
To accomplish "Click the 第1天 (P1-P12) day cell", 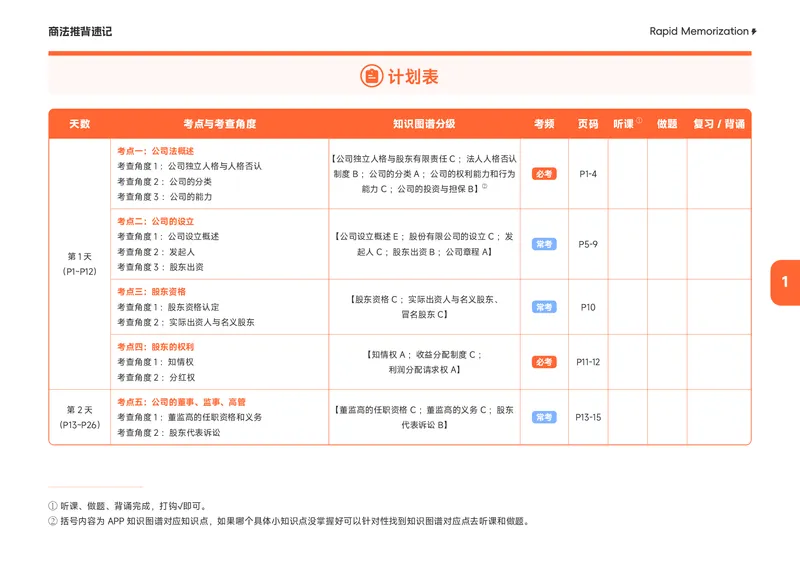I will tap(80, 264).
